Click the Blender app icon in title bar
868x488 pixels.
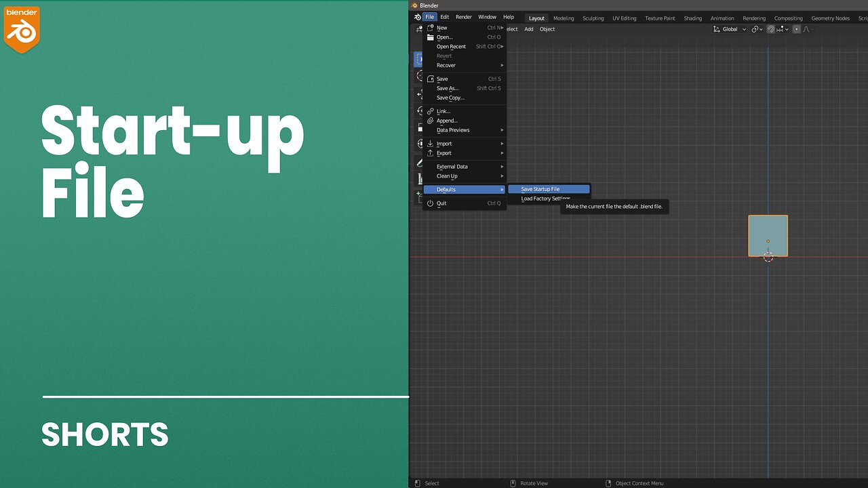coord(414,5)
